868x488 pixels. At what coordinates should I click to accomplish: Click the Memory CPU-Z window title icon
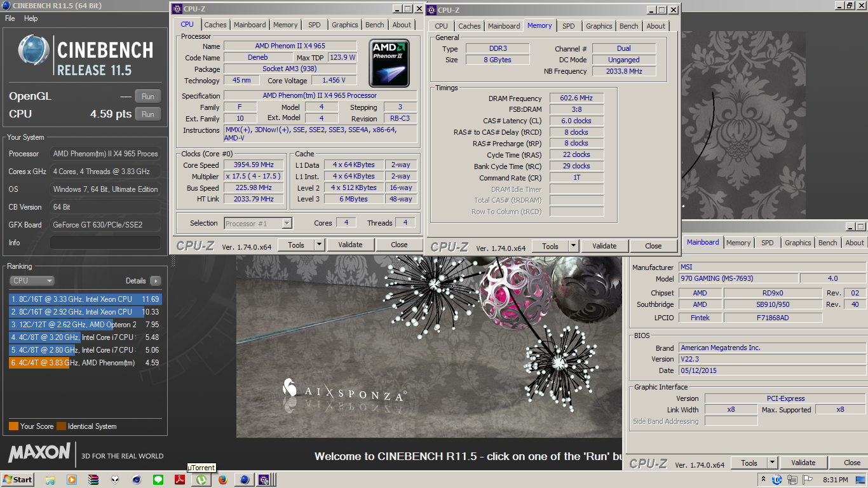431,10
